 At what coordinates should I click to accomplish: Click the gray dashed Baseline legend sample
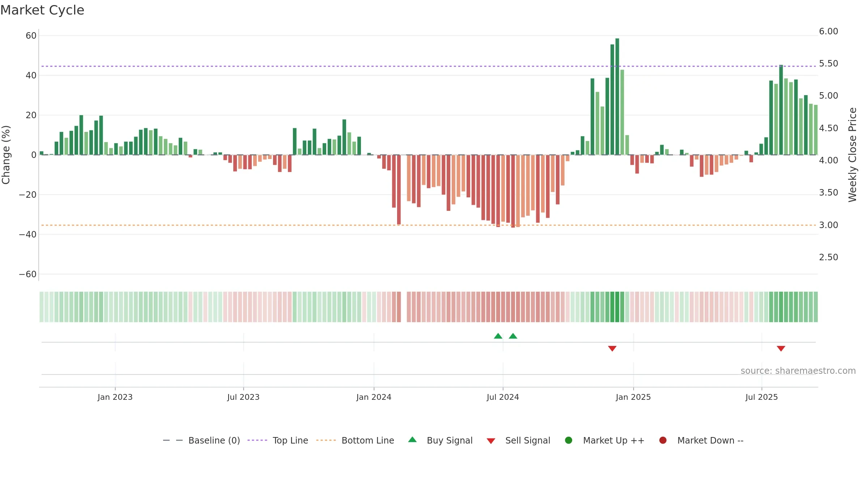coord(173,440)
